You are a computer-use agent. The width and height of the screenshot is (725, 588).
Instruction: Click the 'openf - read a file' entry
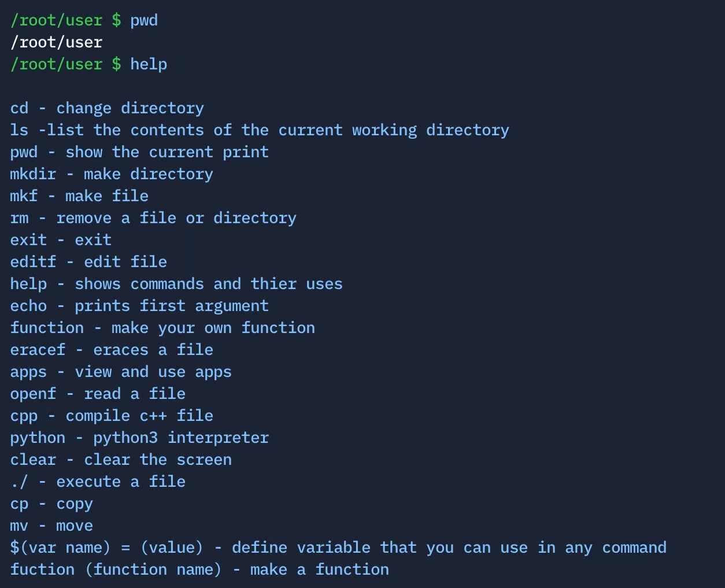pos(98,394)
